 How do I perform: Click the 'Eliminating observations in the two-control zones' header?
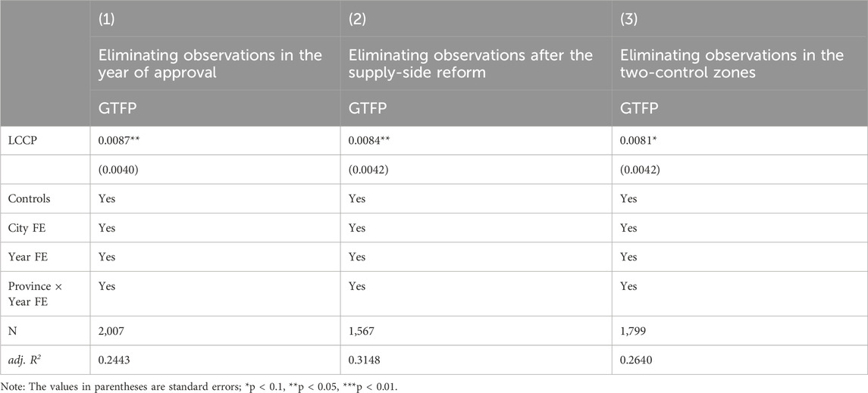tap(732, 63)
